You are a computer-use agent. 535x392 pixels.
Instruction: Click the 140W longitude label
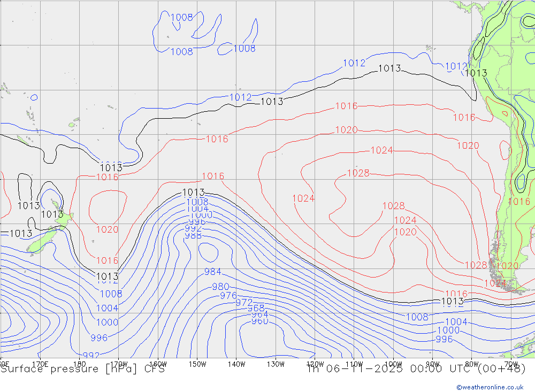click(237, 364)
